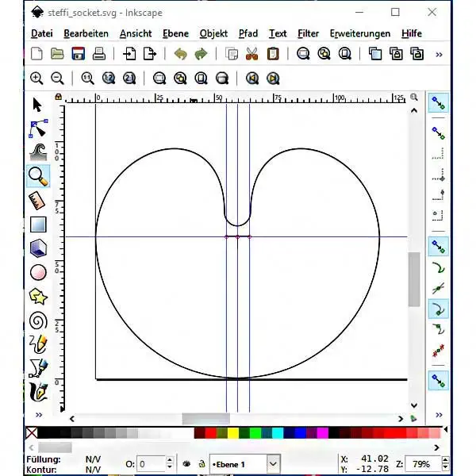Viewport: 476px width, 476px height.
Task: Click the save document icon
Action: coord(79,54)
